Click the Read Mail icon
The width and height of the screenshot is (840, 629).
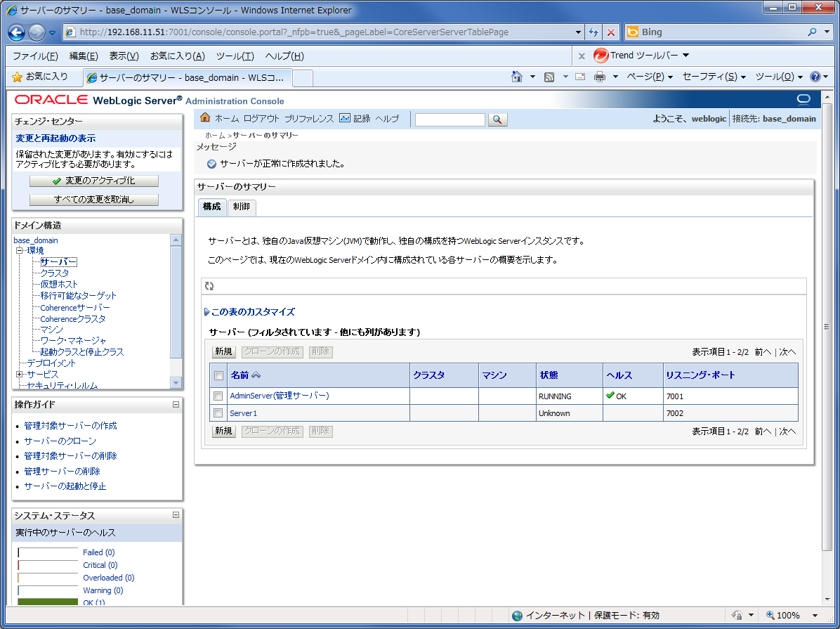click(580, 77)
